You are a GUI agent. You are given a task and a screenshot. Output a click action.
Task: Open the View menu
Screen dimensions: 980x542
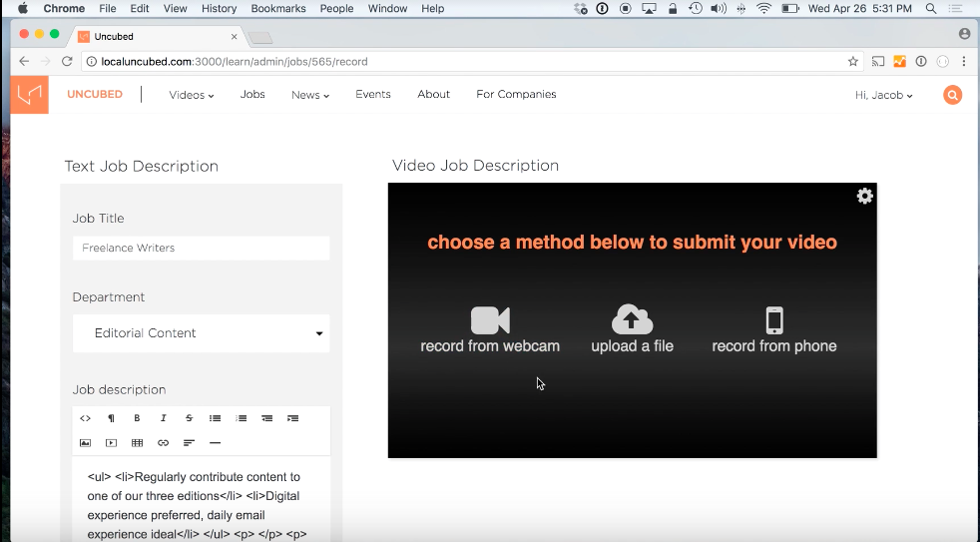pyautogui.click(x=175, y=9)
